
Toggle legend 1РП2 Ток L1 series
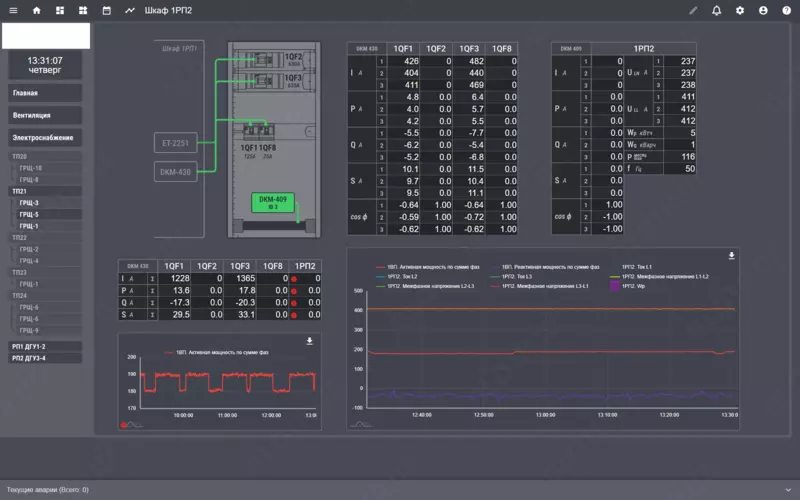click(x=631, y=267)
